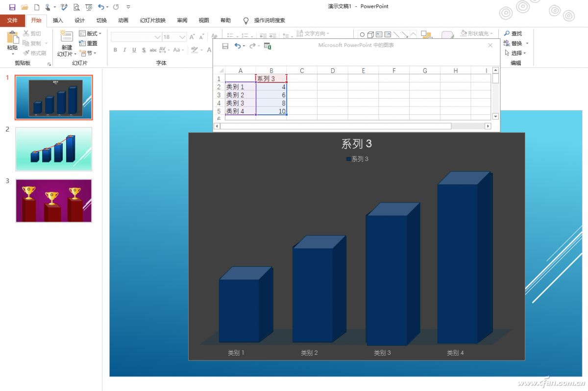Click the text highlight color icon
588x391 pixels.
tap(195, 50)
